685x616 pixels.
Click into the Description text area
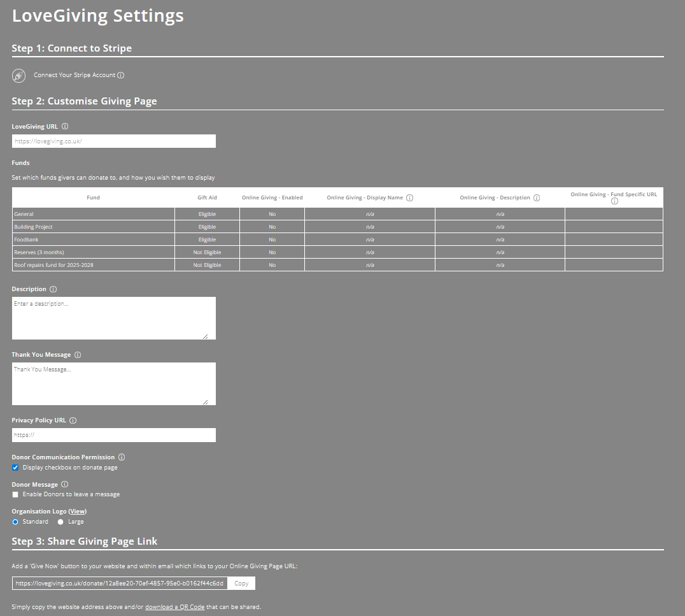coord(113,319)
